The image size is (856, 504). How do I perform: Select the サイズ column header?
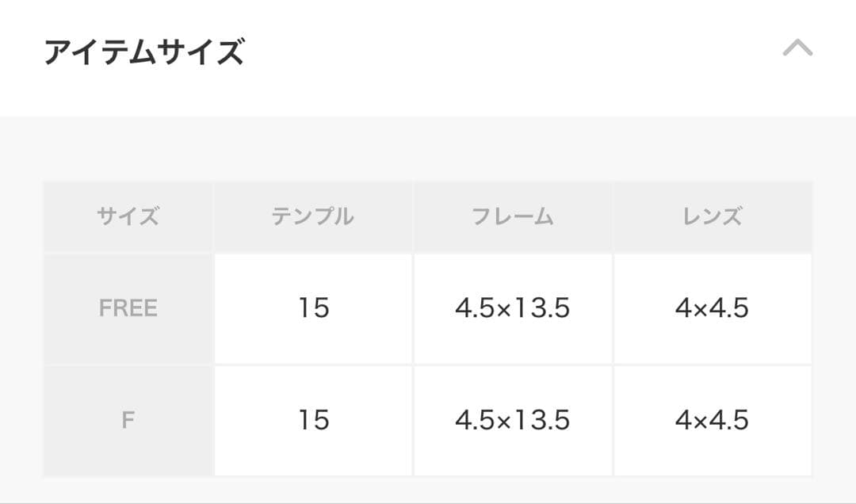click(128, 215)
